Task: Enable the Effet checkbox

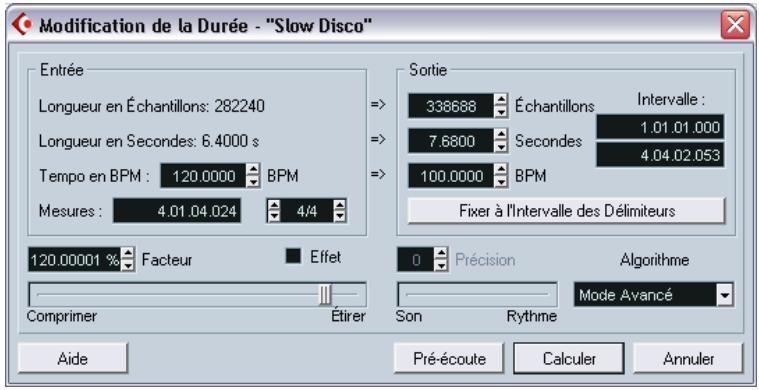Action: (293, 256)
